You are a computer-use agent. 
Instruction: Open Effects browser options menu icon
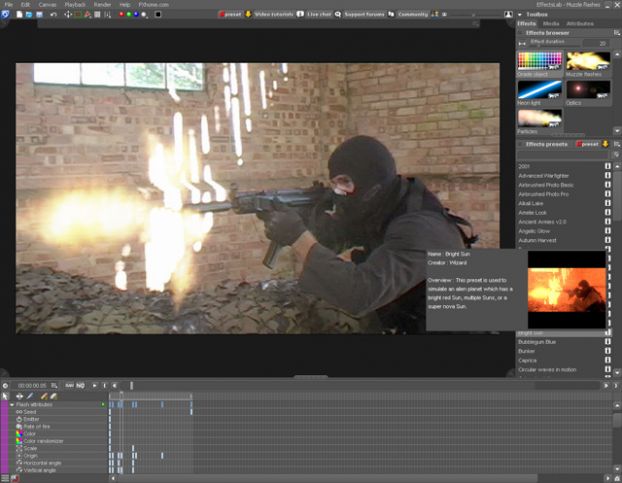pyautogui.click(x=617, y=33)
